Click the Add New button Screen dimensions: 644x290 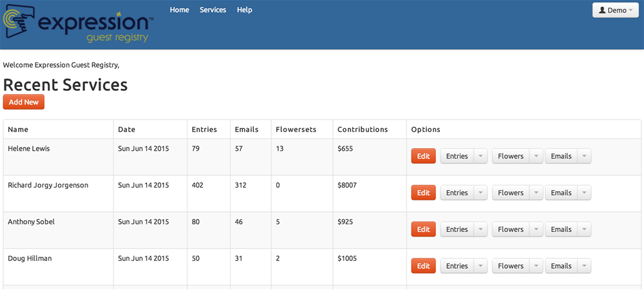(x=23, y=102)
